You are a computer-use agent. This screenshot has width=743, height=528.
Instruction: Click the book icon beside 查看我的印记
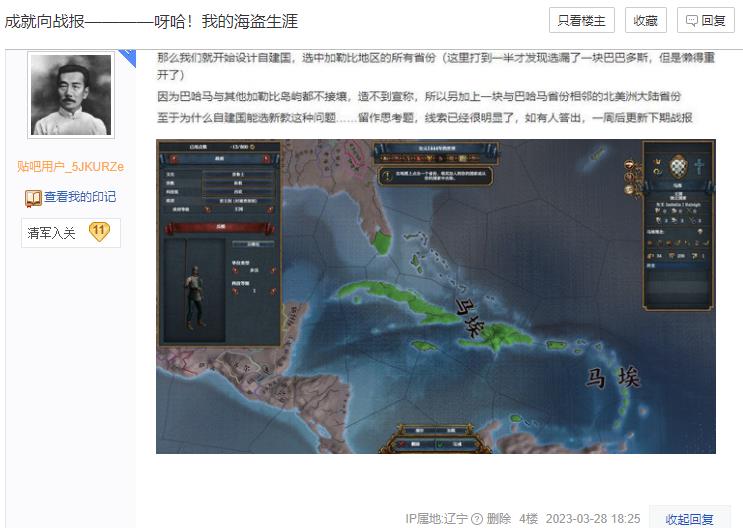pos(33,198)
